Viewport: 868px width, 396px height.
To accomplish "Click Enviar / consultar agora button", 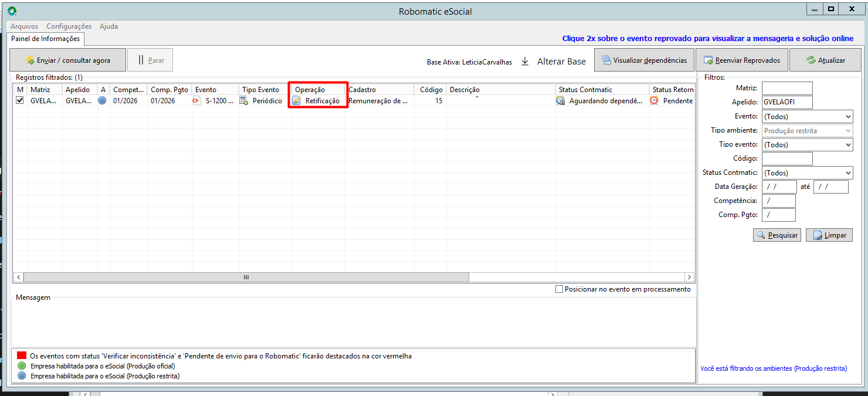I will pyautogui.click(x=68, y=60).
